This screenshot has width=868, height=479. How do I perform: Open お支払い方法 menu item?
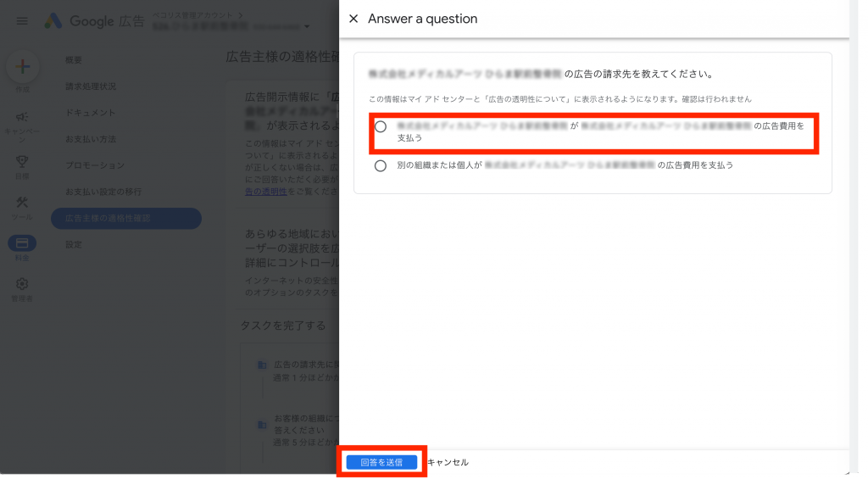pyautogui.click(x=91, y=139)
